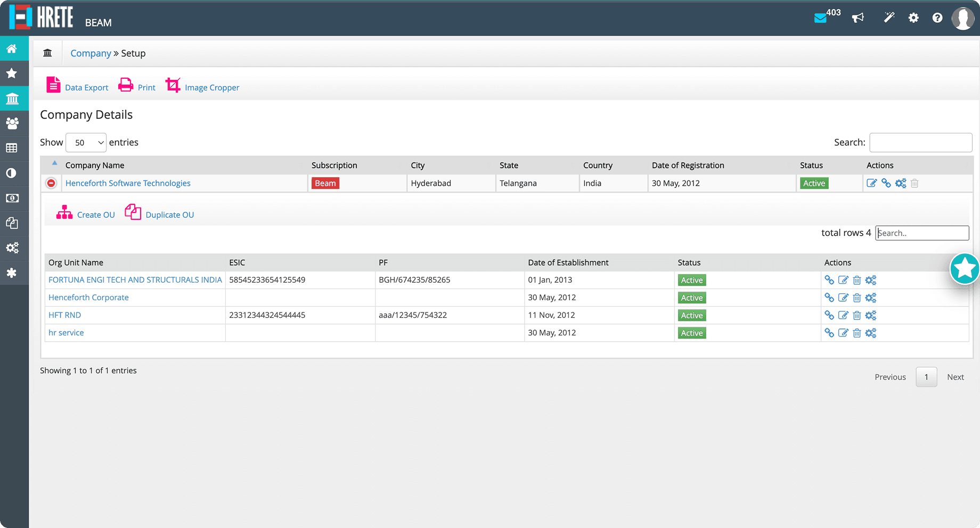This screenshot has height=528, width=980.
Task: Open the hr service link
Action: 66,333
